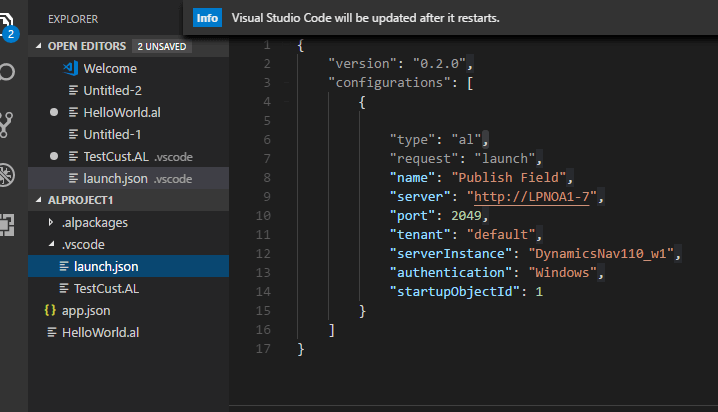Click the "default" tenant value
This screenshot has width=718, height=412.
click(500, 234)
